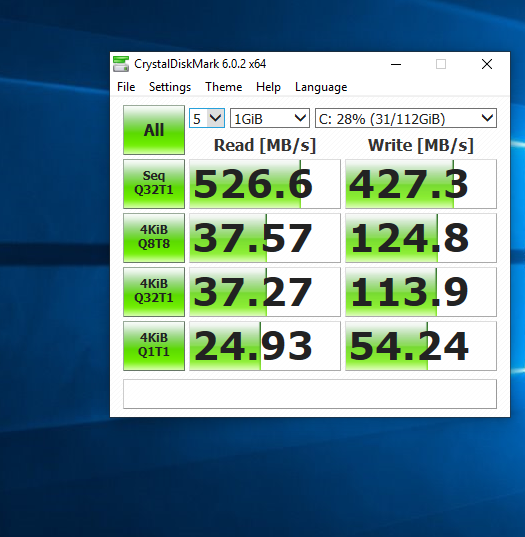The height and width of the screenshot is (537, 525).
Task: Close the CrystalDiskMark window
Action: tap(487, 64)
